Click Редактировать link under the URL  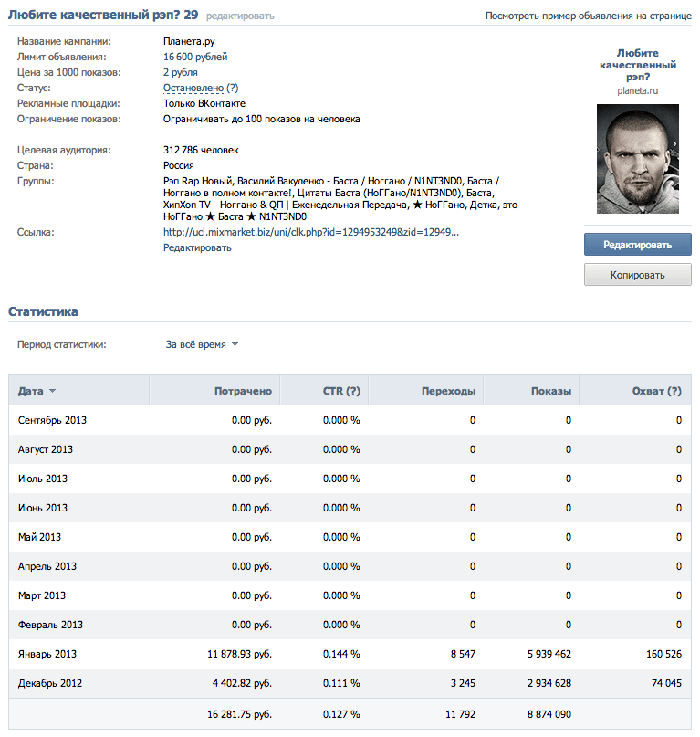point(197,247)
